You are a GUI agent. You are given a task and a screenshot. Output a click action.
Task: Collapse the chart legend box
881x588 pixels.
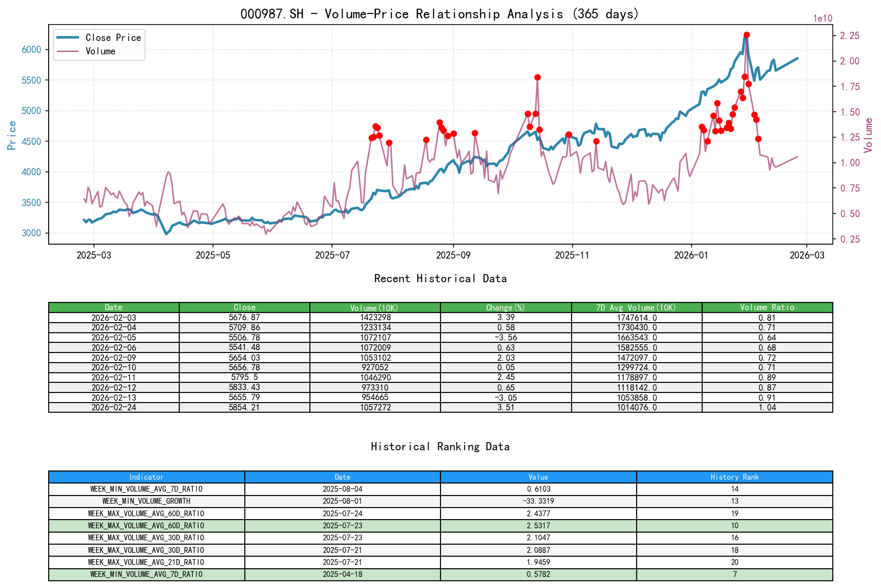(98, 44)
